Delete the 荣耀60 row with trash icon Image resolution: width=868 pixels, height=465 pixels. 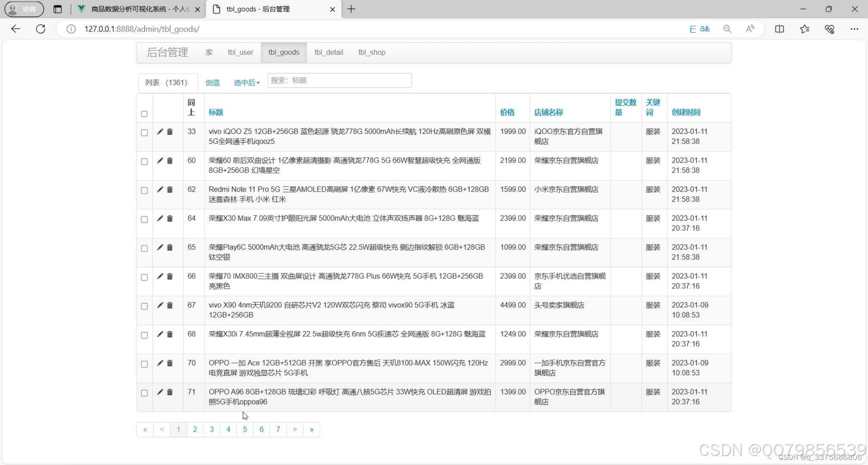(x=170, y=161)
